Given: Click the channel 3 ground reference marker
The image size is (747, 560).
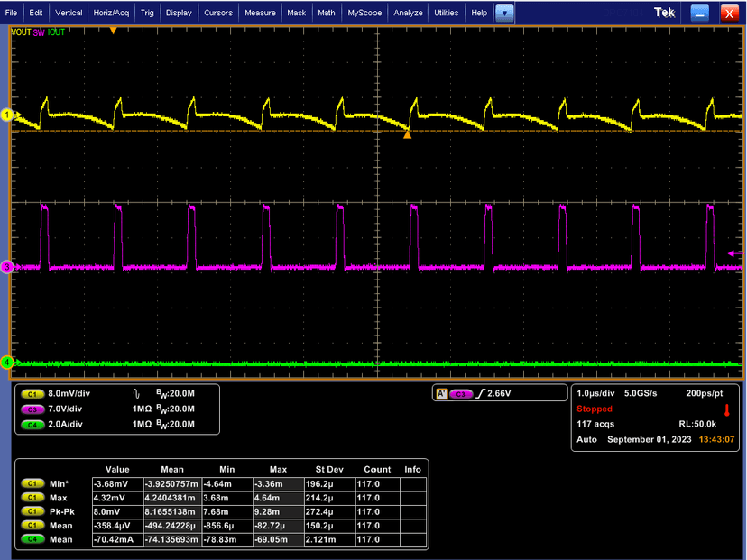Looking at the screenshot, I should tap(5, 267).
